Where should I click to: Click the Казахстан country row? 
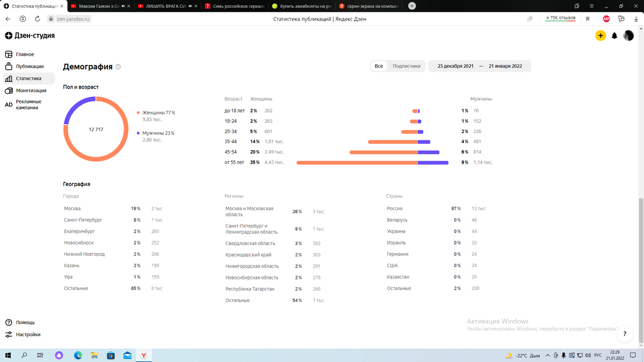pos(436,277)
